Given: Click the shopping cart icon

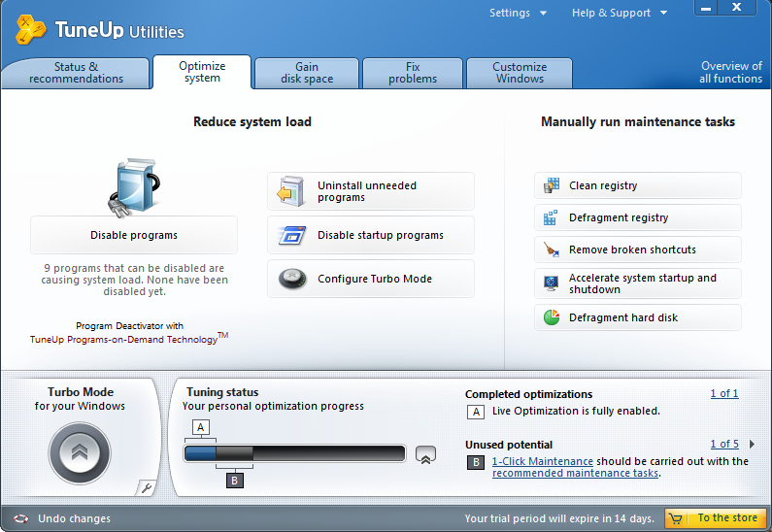Looking at the screenshot, I should point(676,518).
